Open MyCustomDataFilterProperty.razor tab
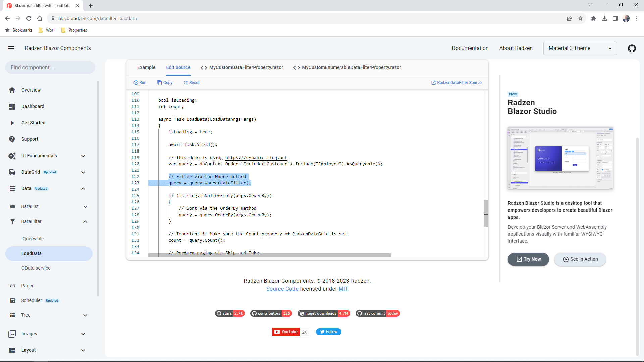The width and height of the screenshot is (644, 362). click(x=242, y=67)
